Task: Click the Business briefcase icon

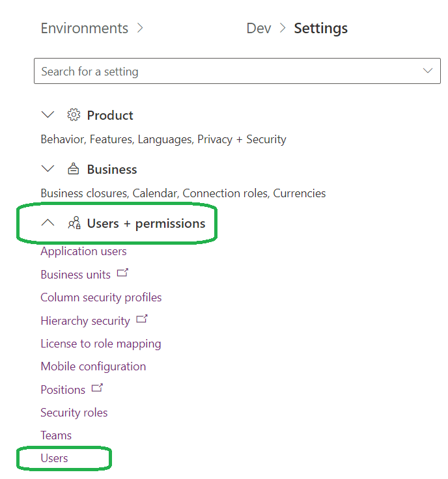Action: click(74, 169)
